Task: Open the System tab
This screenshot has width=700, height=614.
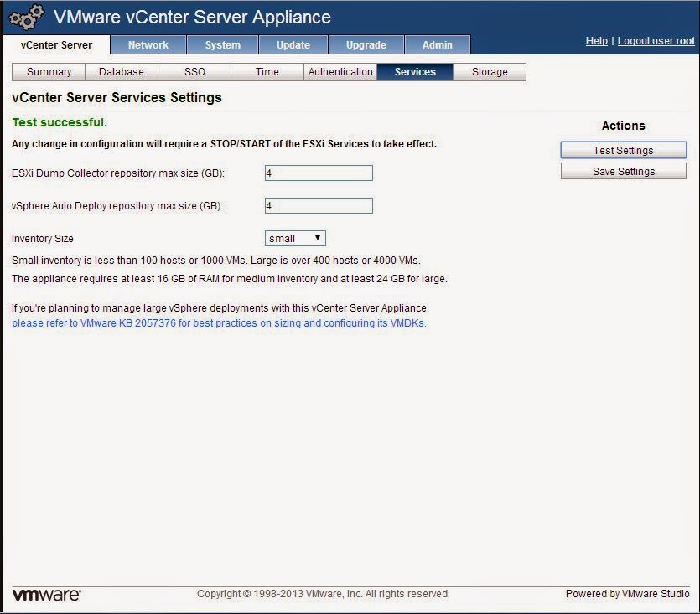Action: (223, 45)
